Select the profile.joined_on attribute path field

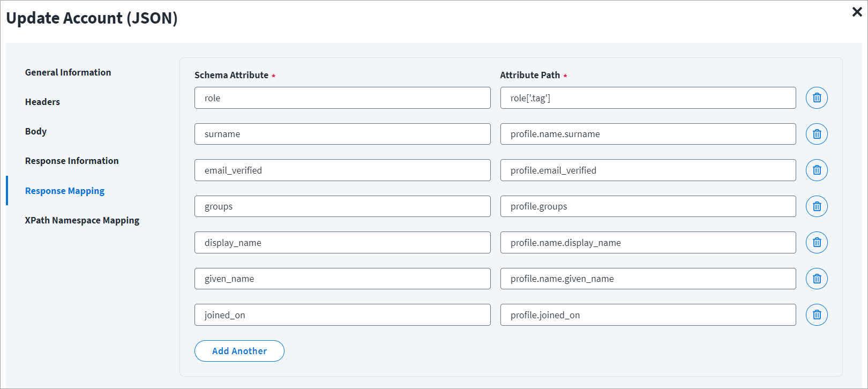(647, 315)
